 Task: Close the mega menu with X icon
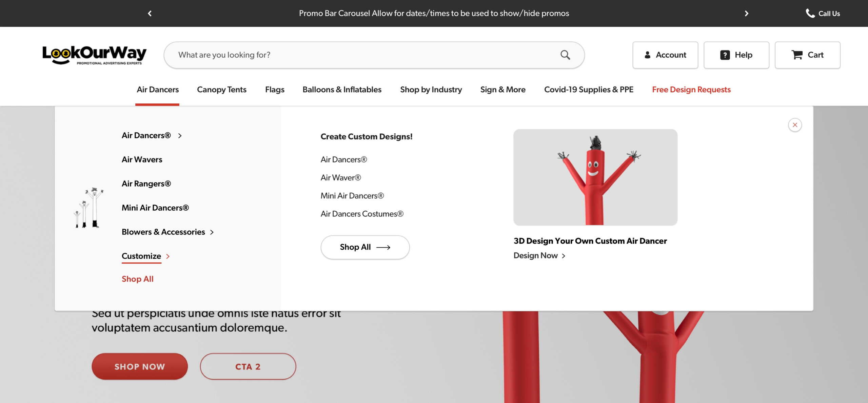[795, 125]
